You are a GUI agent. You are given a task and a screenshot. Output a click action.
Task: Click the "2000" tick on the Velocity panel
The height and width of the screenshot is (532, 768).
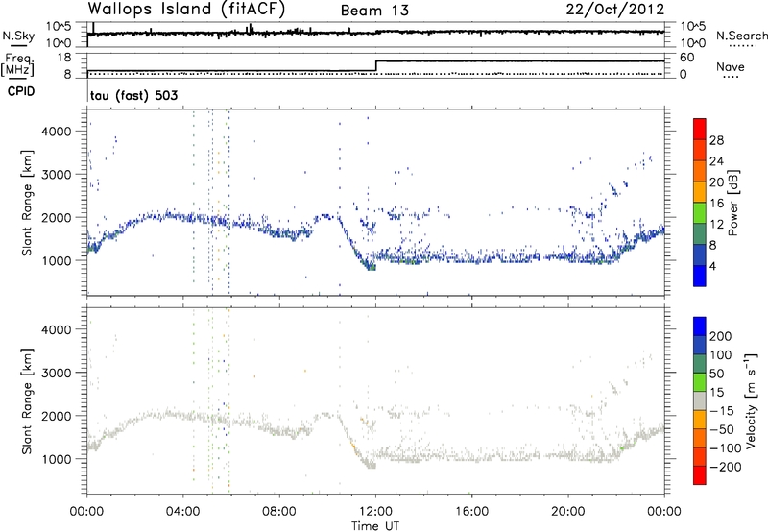56,416
